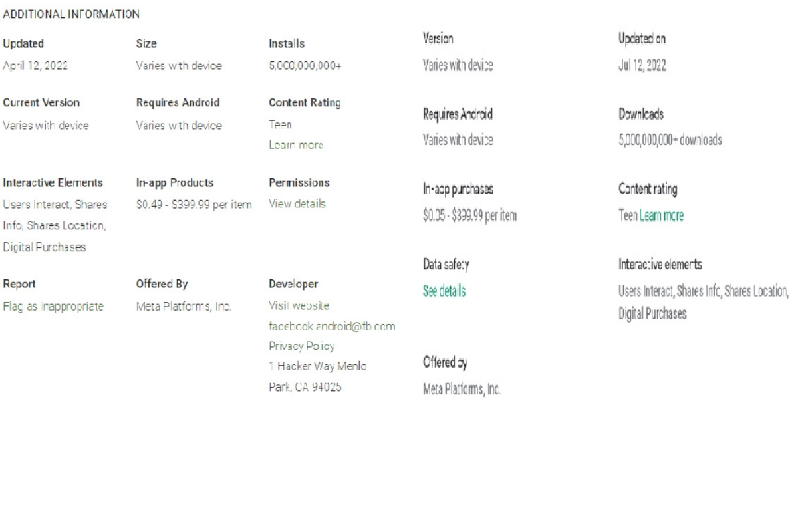The height and width of the screenshot is (532, 798).
Task: Click Meta Platforms, Inc. under Offered By heading
Action: pyautogui.click(x=184, y=307)
